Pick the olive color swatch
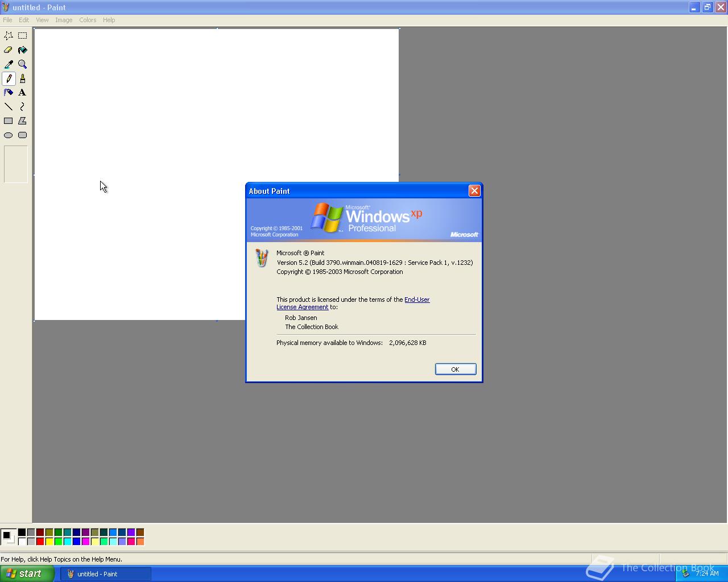This screenshot has height=582, width=728. 49,533
